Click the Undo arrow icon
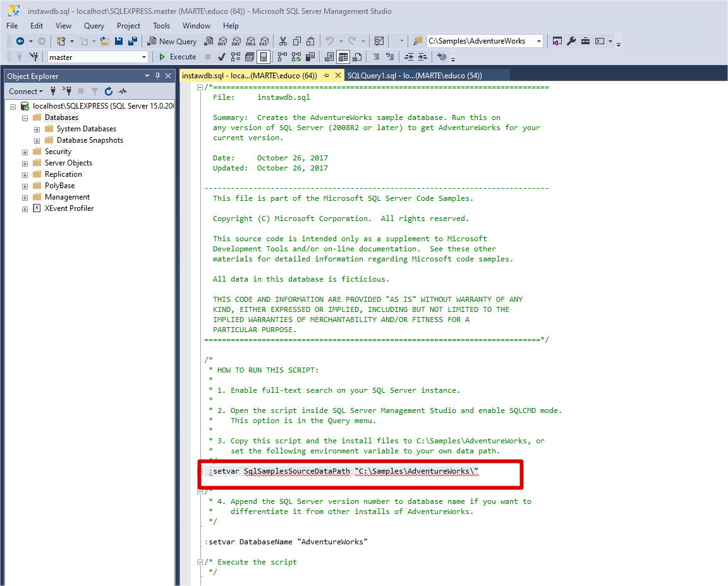The width and height of the screenshot is (728, 586). tap(330, 41)
